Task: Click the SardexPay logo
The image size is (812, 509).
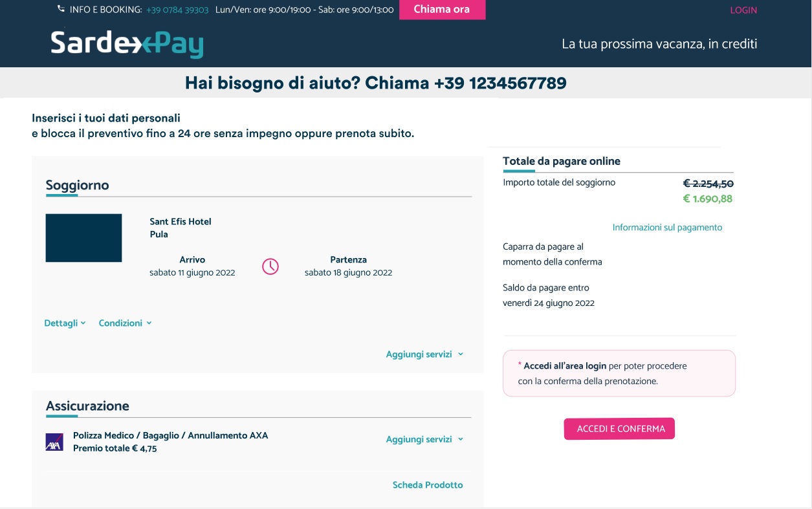Action: pos(126,44)
